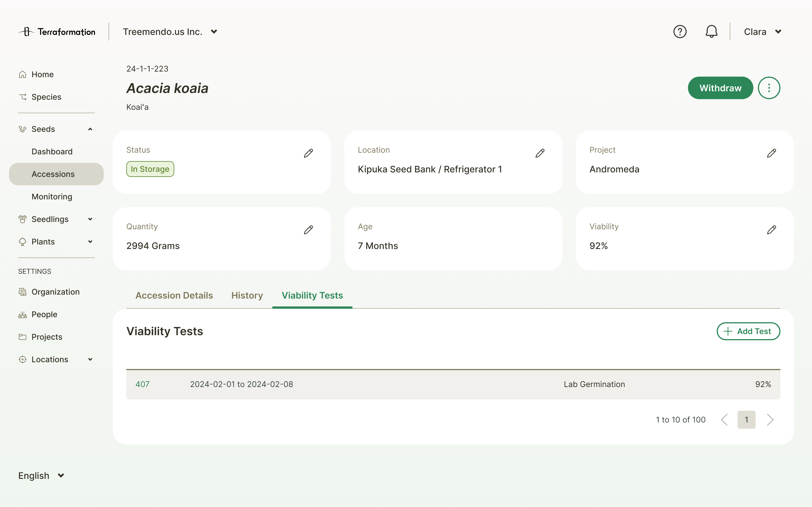Select the Seedlings sidebar icon

click(x=22, y=219)
